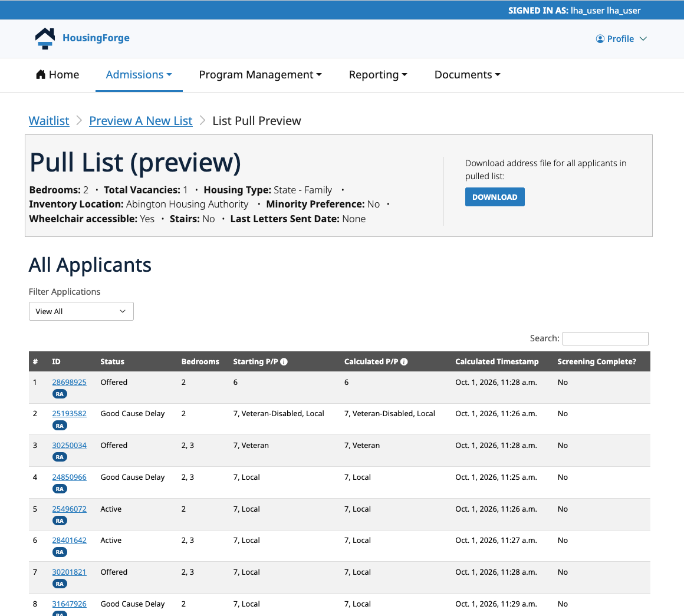The image size is (684, 616).
Task: Open applicant ID 28401642
Action: tap(70, 541)
